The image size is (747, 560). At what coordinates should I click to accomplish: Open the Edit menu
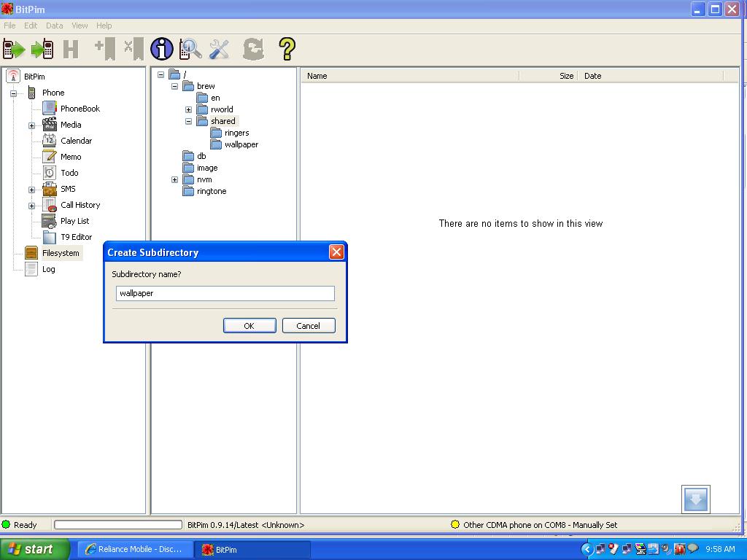[31, 26]
